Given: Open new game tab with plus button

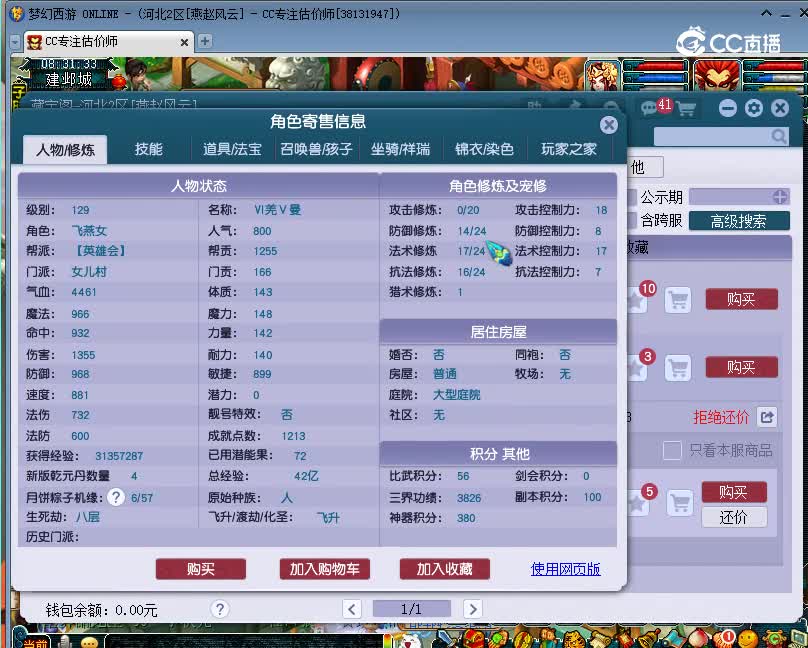Looking at the screenshot, I should (x=205, y=41).
